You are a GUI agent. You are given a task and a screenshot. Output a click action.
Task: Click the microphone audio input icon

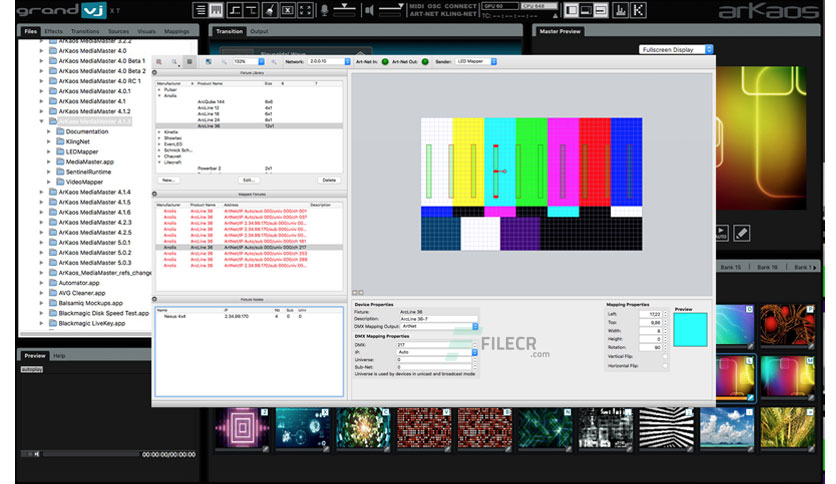pos(324,10)
